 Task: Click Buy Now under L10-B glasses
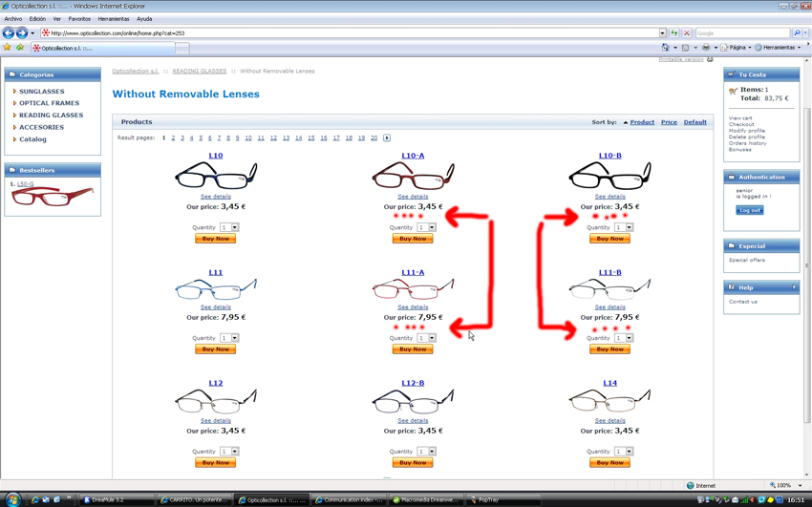coord(609,239)
